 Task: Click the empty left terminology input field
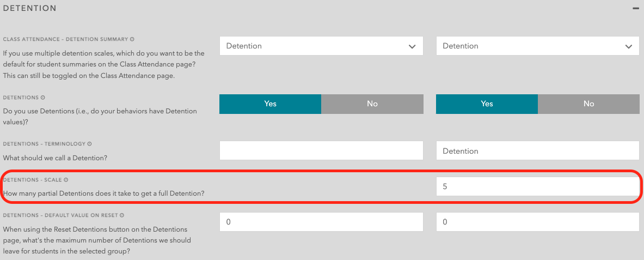coord(321,151)
